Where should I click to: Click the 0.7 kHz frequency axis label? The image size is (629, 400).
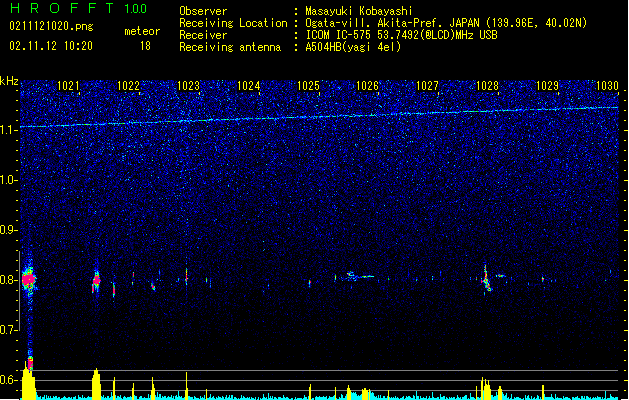[x=8, y=330]
